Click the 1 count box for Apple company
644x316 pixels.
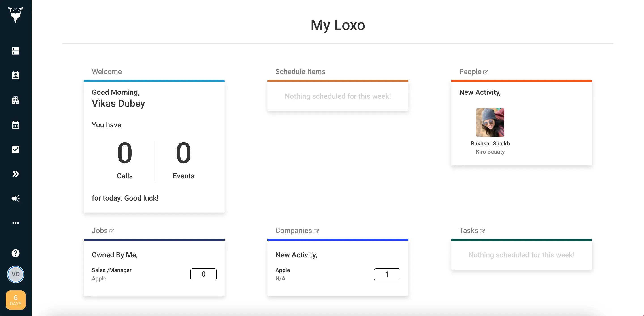pyautogui.click(x=387, y=274)
